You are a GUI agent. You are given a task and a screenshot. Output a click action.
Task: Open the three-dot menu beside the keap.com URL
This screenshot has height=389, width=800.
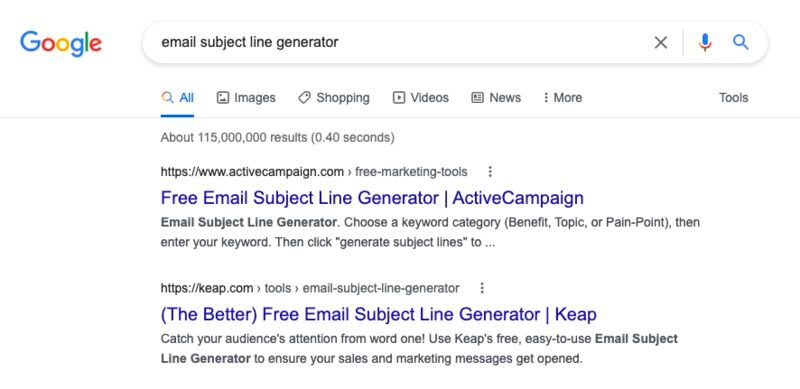[x=482, y=288]
